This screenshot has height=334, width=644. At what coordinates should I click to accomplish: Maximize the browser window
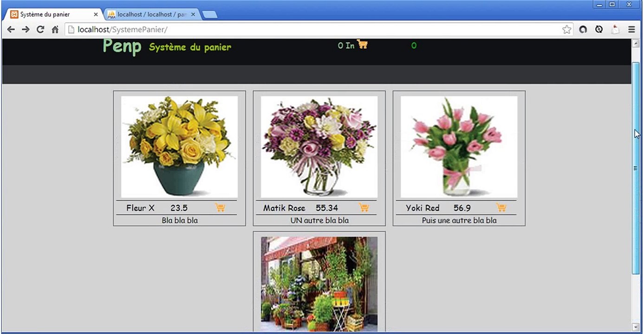click(612, 4)
